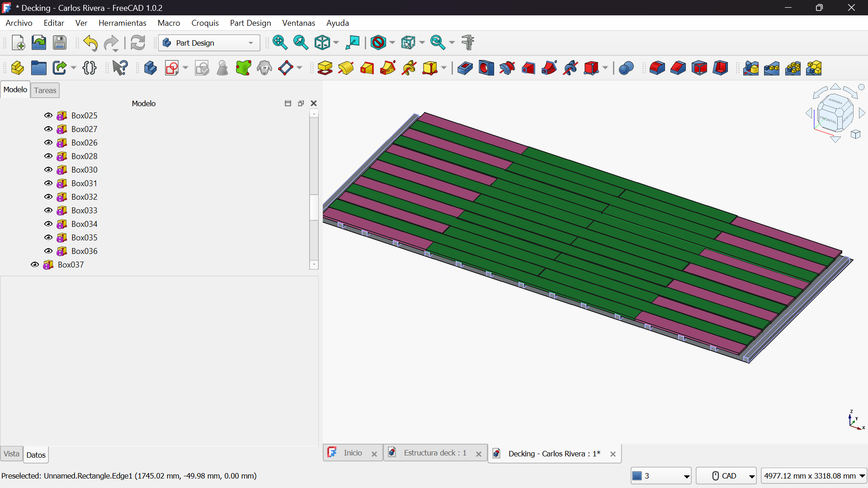This screenshot has height=488, width=868.
Task: Expand the undo history dropdown arrow
Action: (94, 50)
